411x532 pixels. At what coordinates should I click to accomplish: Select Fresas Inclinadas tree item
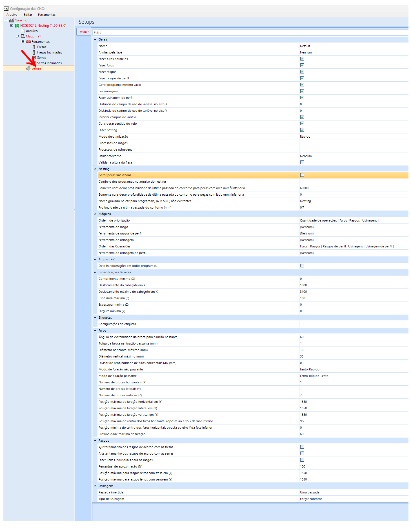(x=50, y=52)
